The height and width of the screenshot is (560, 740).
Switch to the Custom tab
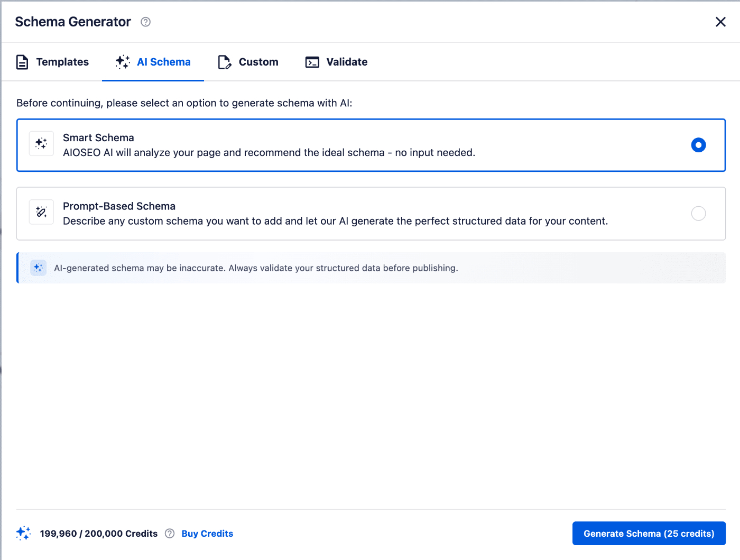258,62
